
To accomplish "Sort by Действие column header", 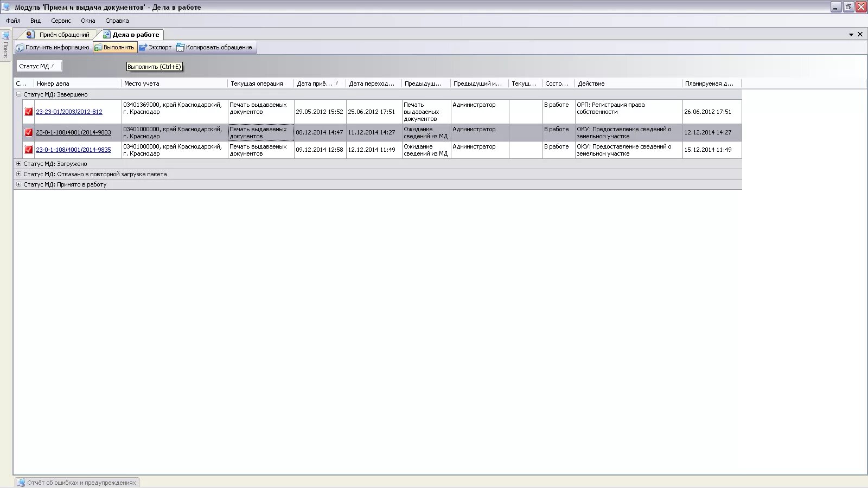I will [628, 84].
